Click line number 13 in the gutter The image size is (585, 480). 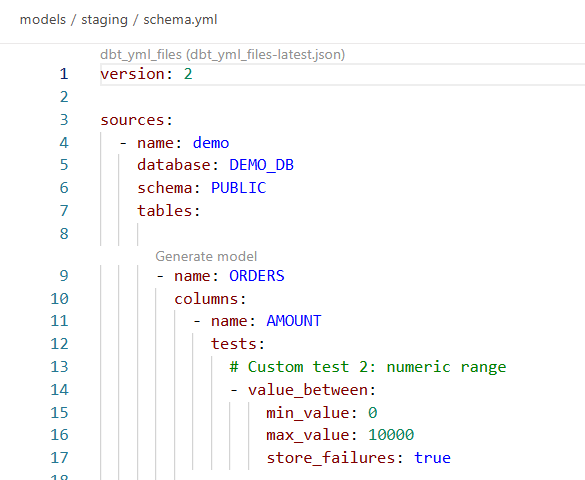[59, 367]
